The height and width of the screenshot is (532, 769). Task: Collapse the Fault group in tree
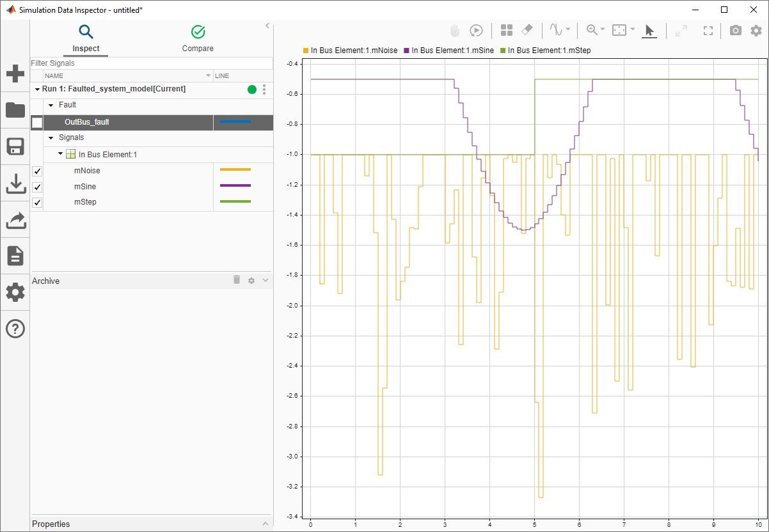pyautogui.click(x=51, y=105)
